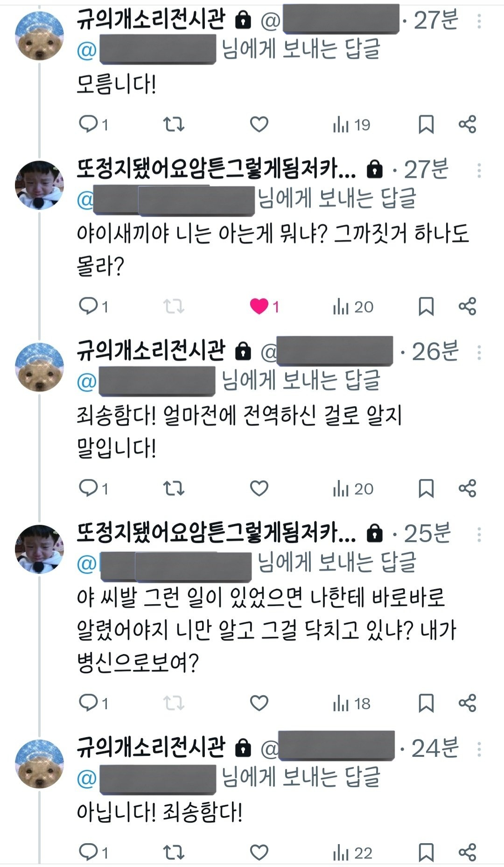Like the '모릅니다!' tweet
Image resolution: width=504 pixels, height=867 pixels.
(x=259, y=124)
